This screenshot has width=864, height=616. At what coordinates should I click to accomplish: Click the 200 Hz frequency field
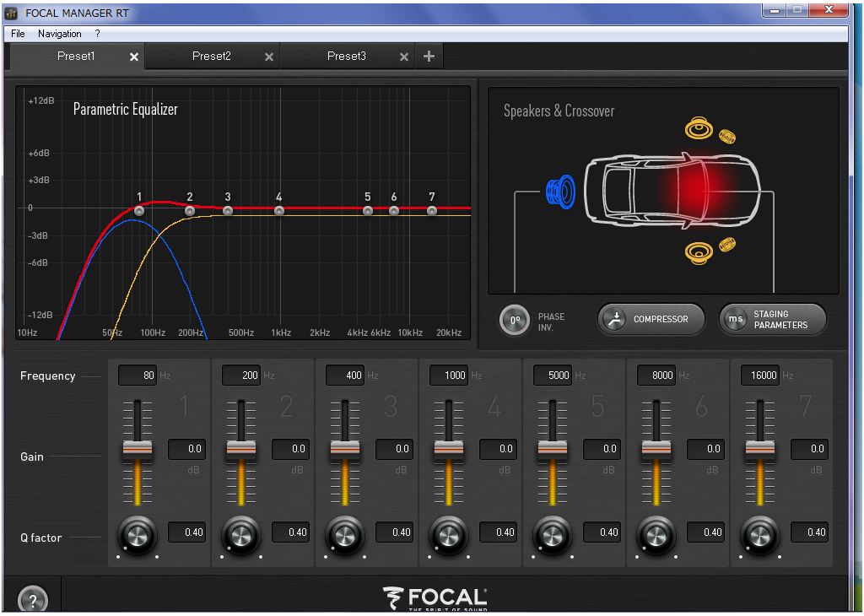(x=241, y=376)
